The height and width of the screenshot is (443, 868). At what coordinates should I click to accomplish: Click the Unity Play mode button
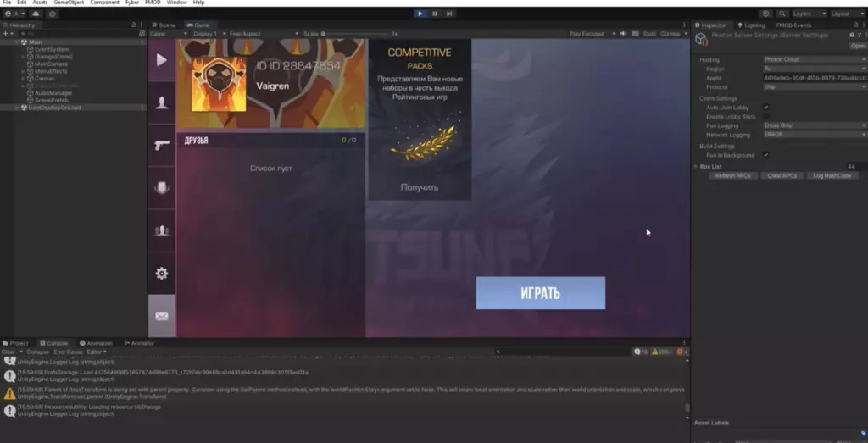[420, 14]
